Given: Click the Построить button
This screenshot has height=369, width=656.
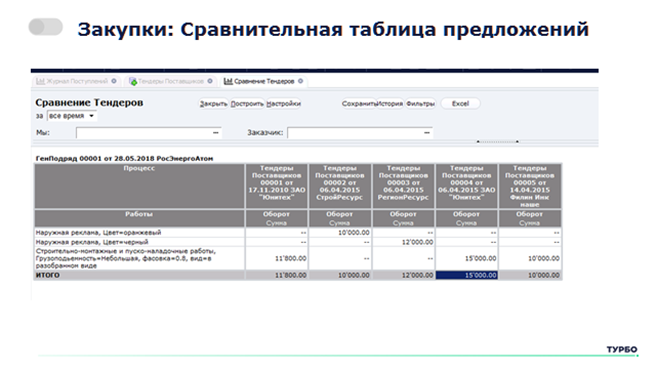Looking at the screenshot, I should click(x=247, y=104).
